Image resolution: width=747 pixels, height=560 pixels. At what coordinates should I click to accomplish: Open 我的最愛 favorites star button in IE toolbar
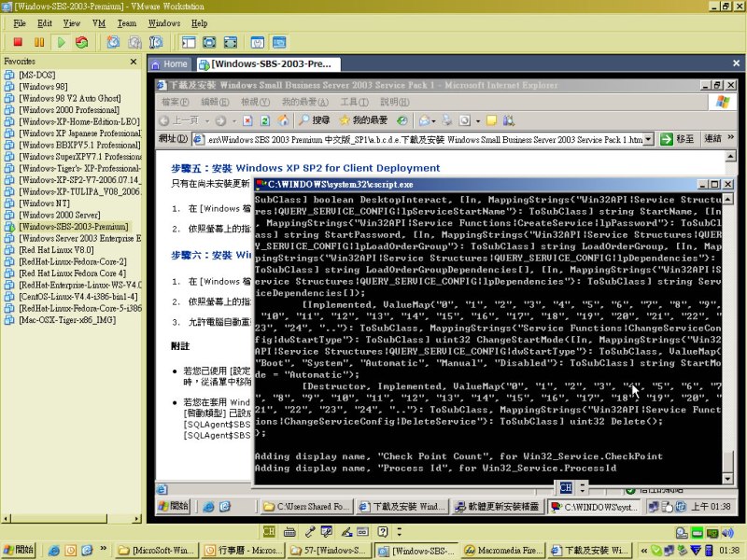[x=363, y=120]
